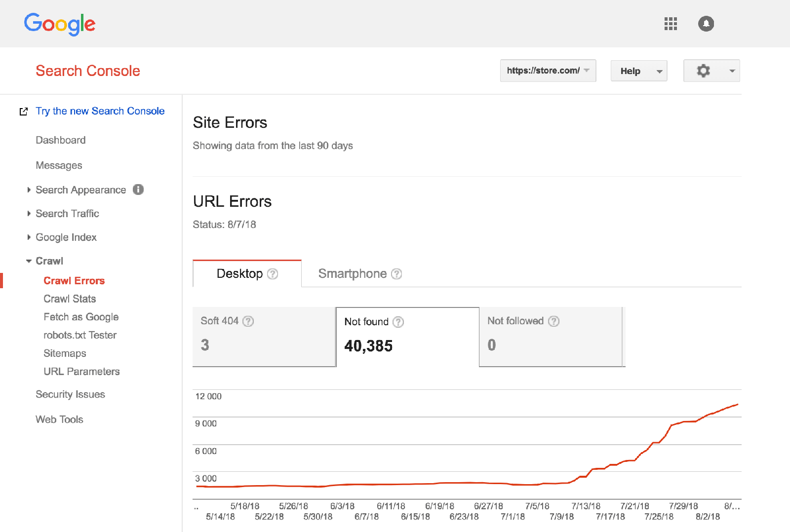Viewport: 790px width, 532px height.
Task: Open the account notifications bell
Action: (706, 24)
